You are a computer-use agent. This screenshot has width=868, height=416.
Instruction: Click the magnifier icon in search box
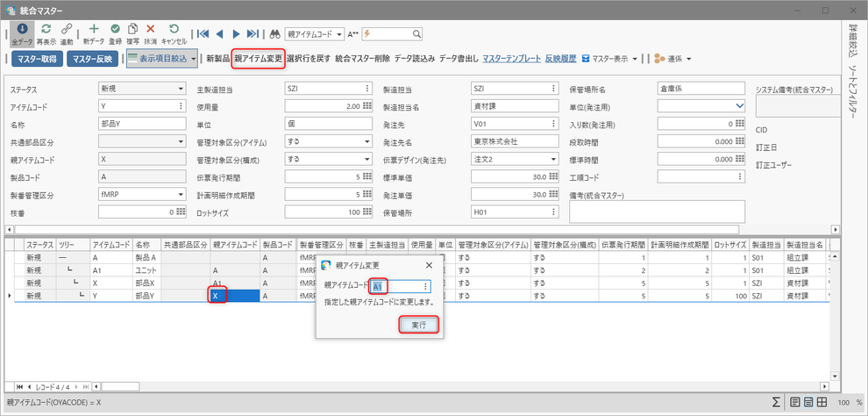click(x=417, y=34)
